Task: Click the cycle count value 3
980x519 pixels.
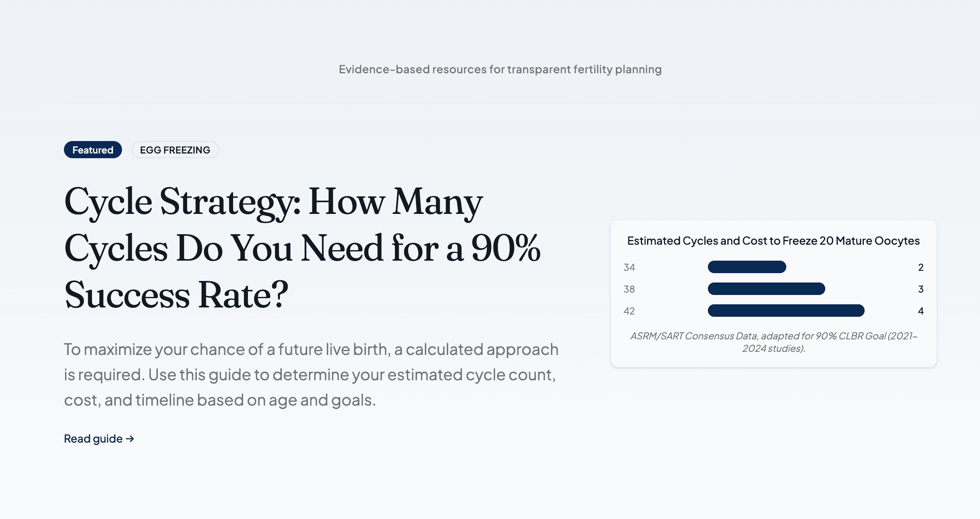Action: [x=921, y=289]
